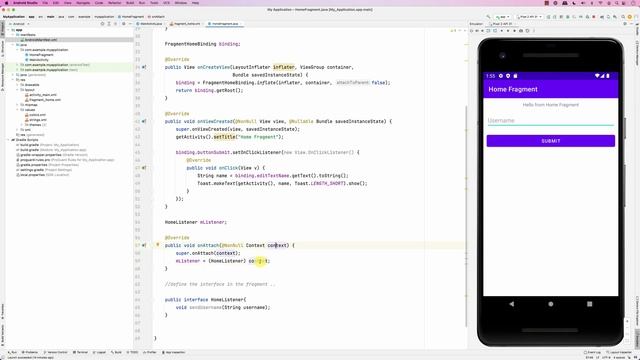Sync Project with Gradle Files icon

click(601, 17)
